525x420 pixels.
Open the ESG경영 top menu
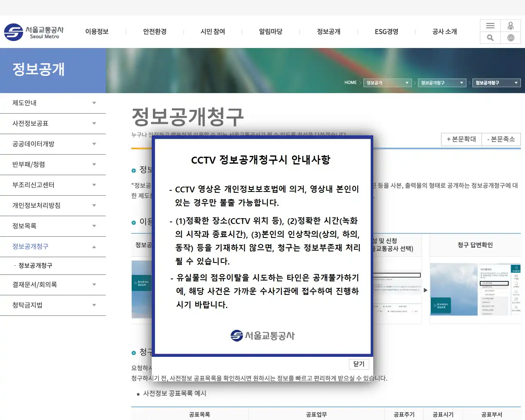[x=386, y=32]
